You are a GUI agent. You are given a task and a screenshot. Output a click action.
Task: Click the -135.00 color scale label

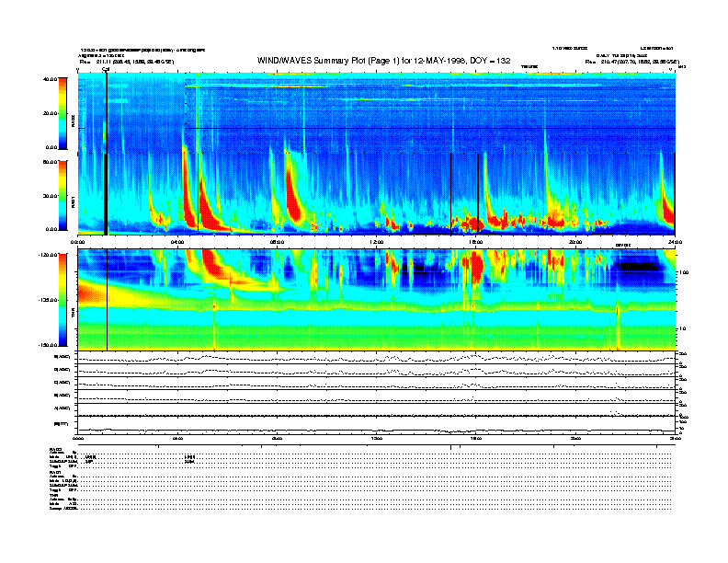point(48,300)
